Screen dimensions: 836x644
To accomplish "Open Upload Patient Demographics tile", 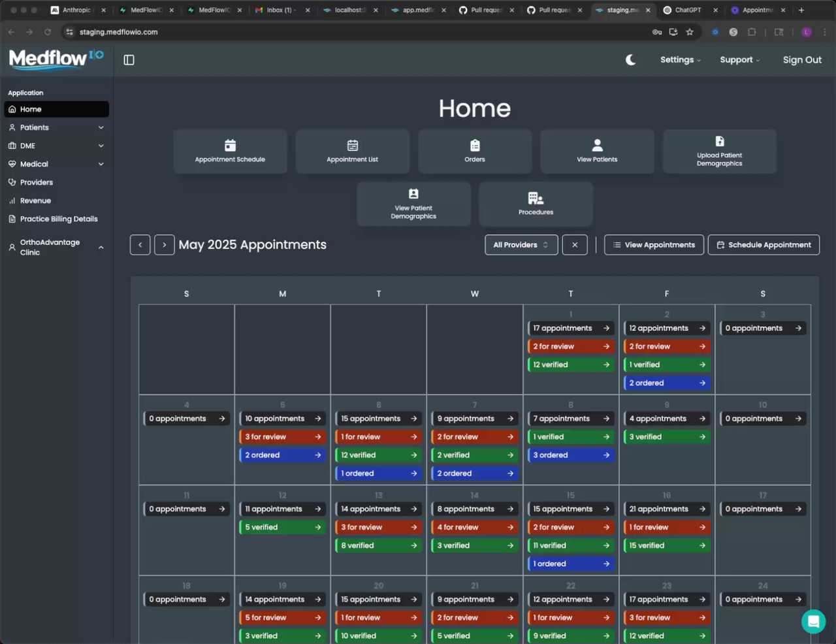I will tap(719, 152).
